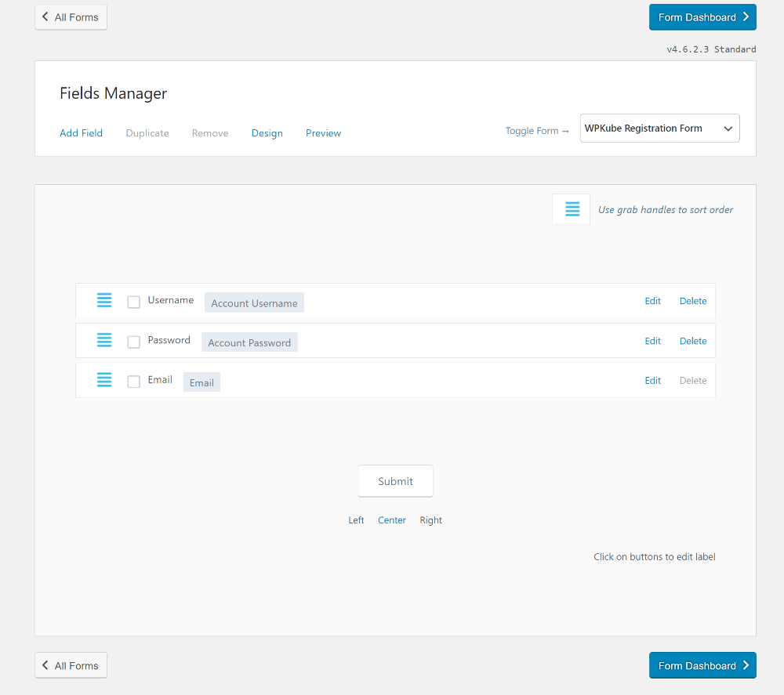Edit the Email field

652,380
